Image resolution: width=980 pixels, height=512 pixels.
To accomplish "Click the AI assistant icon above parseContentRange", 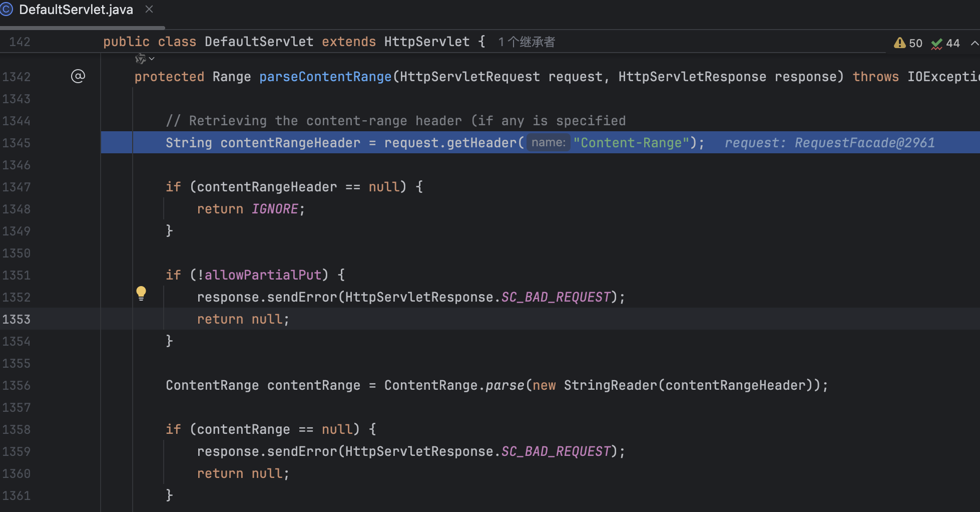I will [140, 59].
